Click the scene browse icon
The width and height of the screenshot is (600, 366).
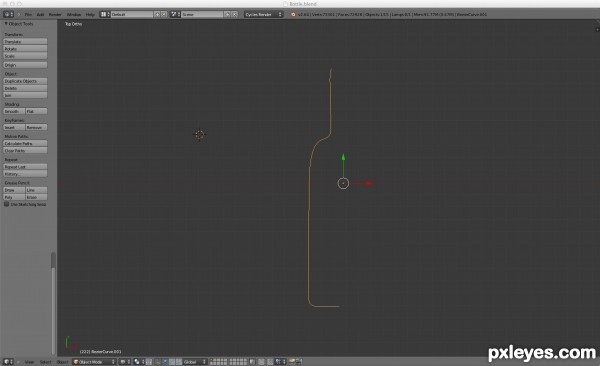click(175, 14)
